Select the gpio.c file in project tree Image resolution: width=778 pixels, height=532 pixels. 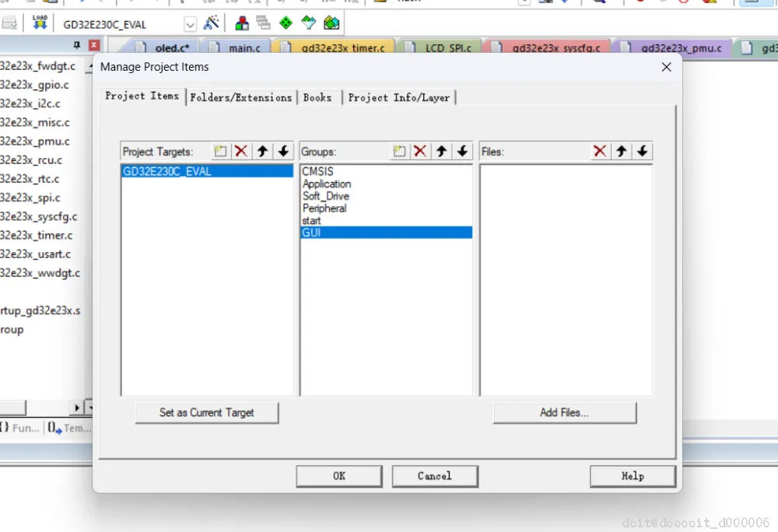coord(34,85)
